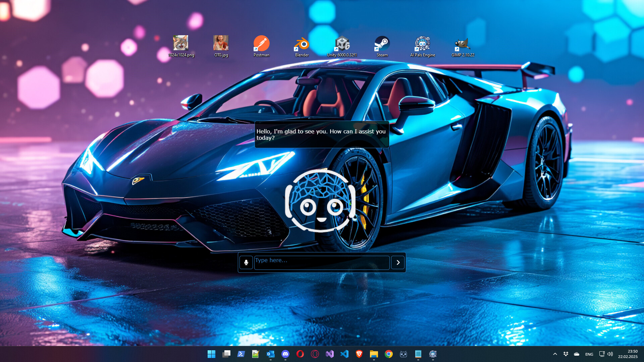Screen dimensions: 644x362
Task: Open Discord from the taskbar
Action: pos(285,354)
